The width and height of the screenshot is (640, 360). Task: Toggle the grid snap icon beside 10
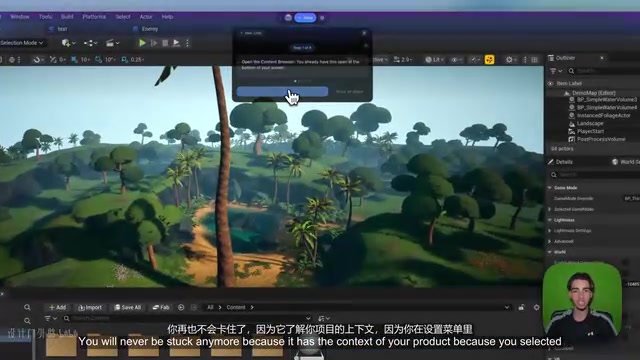74,60
